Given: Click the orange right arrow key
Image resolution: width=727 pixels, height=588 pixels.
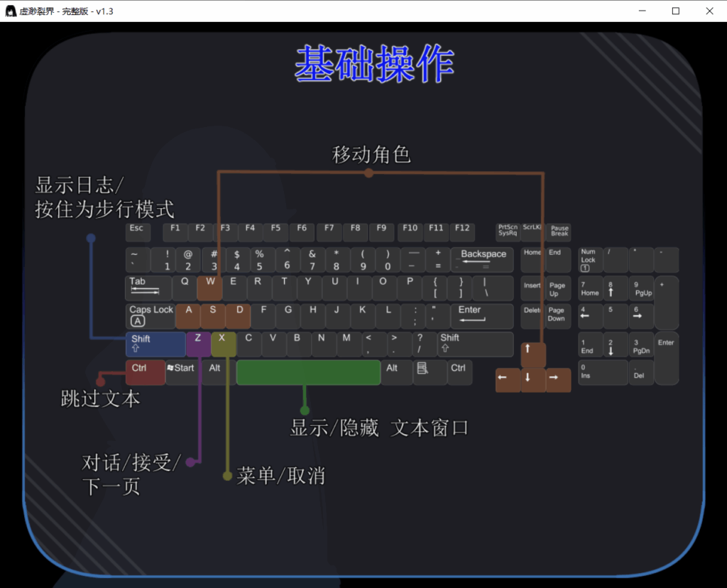Looking at the screenshot, I should tap(558, 380).
